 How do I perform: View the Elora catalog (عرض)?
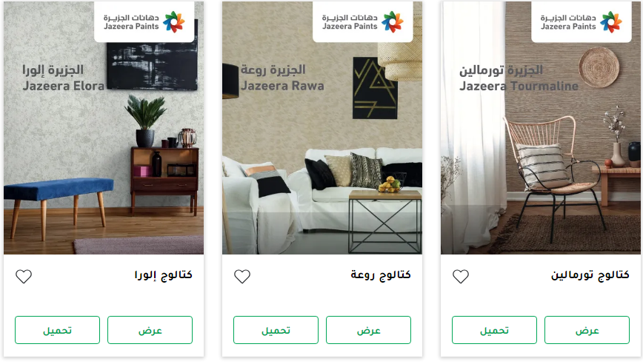click(x=150, y=330)
